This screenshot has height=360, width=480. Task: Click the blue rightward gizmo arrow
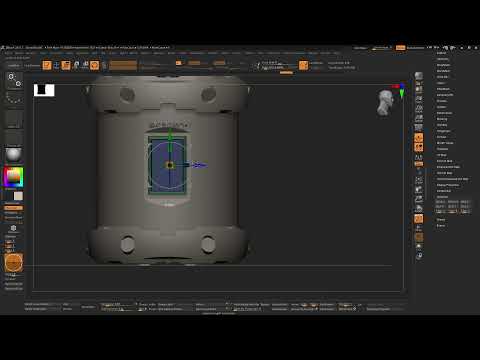pos(199,165)
